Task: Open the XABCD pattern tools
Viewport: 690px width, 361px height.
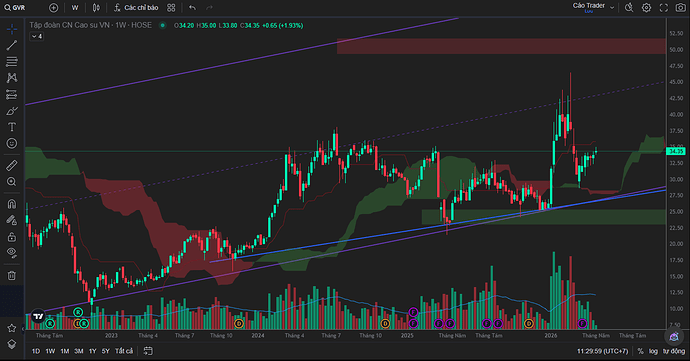Action: (12, 78)
